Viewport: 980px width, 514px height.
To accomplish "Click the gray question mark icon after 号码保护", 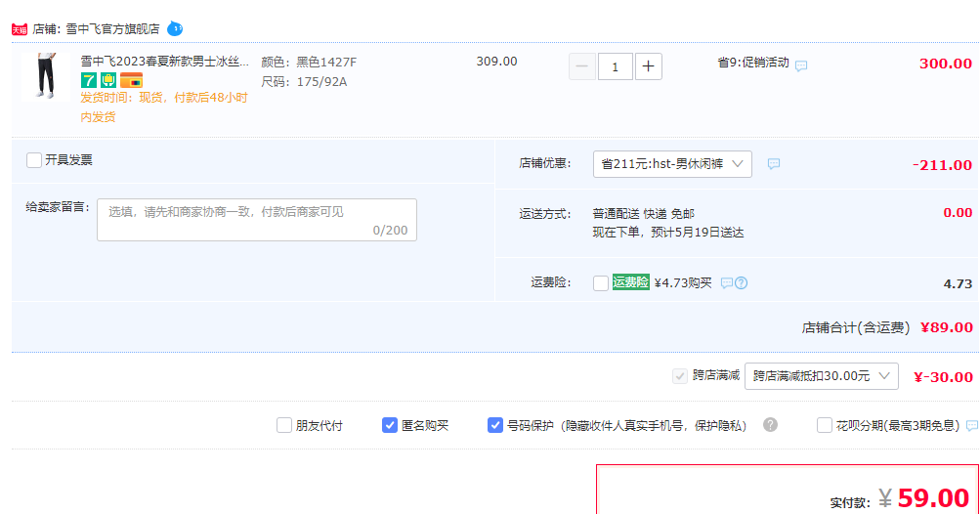I will click(771, 425).
